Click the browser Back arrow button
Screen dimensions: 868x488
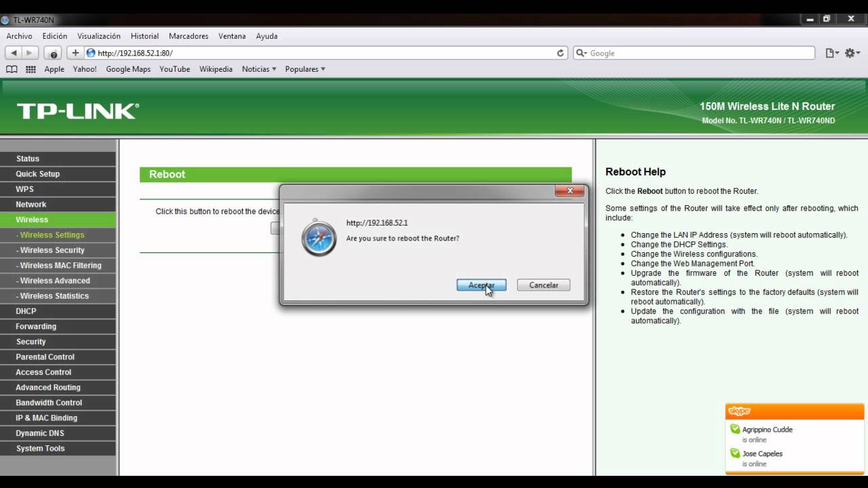[x=14, y=53]
